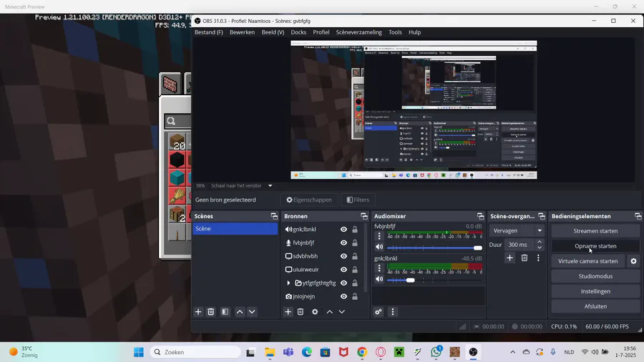Hide the uluirweuir source
Image resolution: width=644 pixels, height=362 pixels.
point(343,270)
